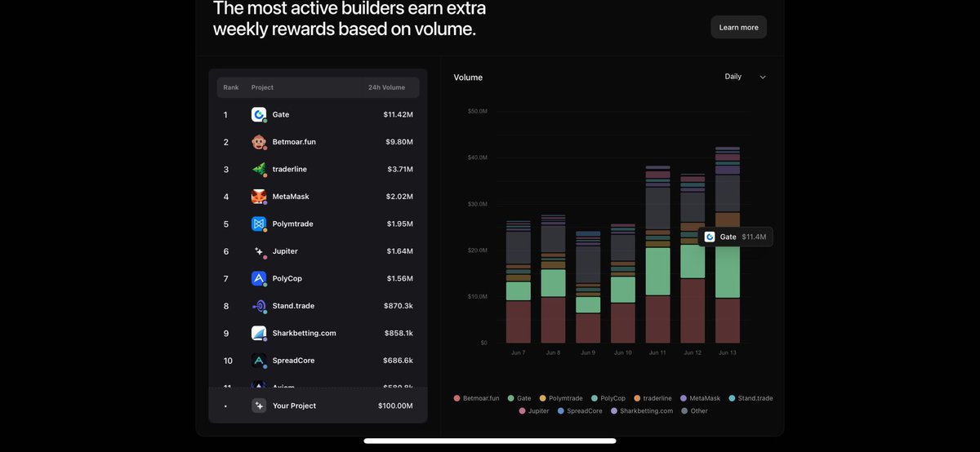Click the dropdown chevron next to Daily
The image size is (980, 452).
763,77
